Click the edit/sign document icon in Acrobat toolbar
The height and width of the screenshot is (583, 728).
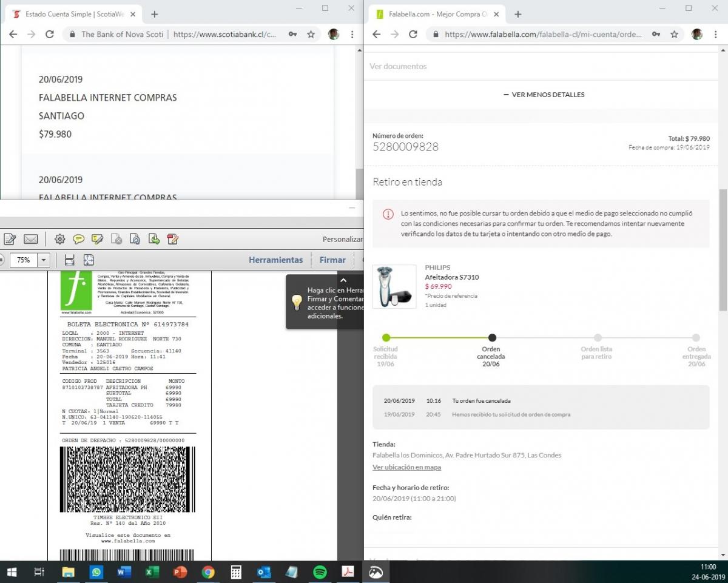pos(10,239)
